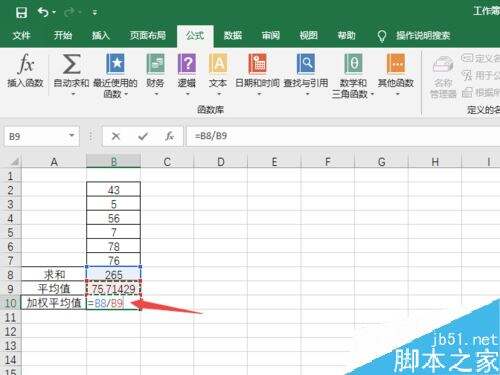Switch to the 数据 ribbon tab
Image resolution: width=500 pixels, height=375 pixels.
tap(233, 35)
